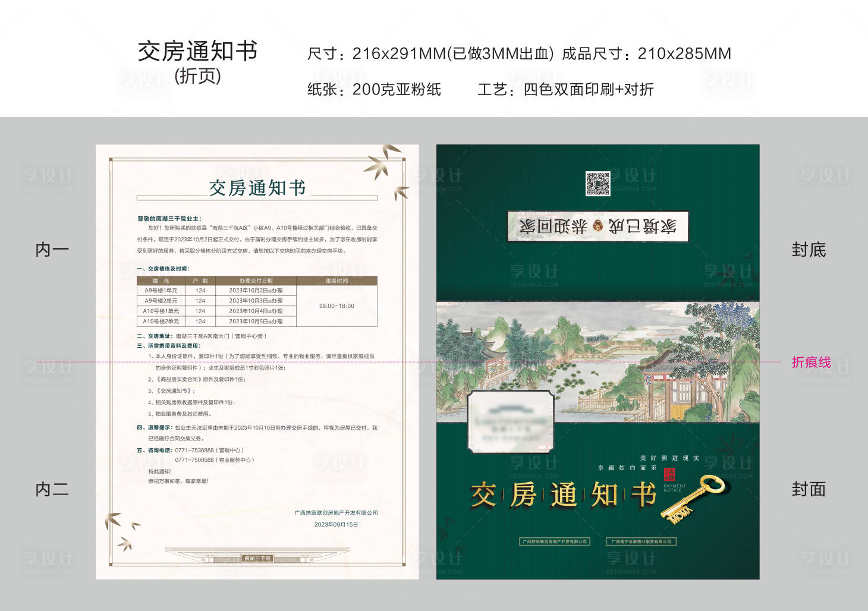Click the blurred logo plaque on cover
The image size is (868, 611).
pos(511,421)
